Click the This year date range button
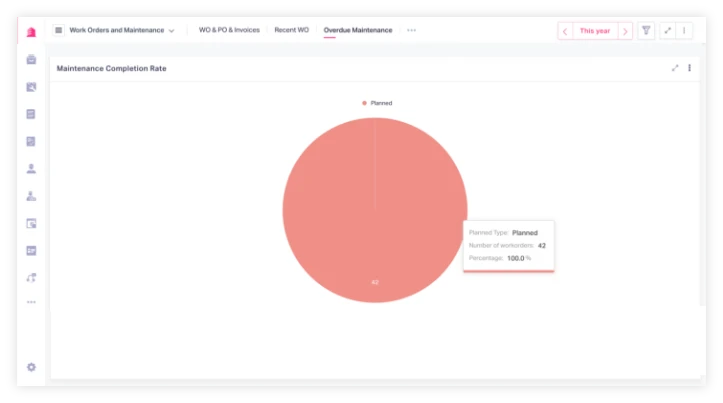Viewport: 723px width, 403px height. click(x=595, y=31)
